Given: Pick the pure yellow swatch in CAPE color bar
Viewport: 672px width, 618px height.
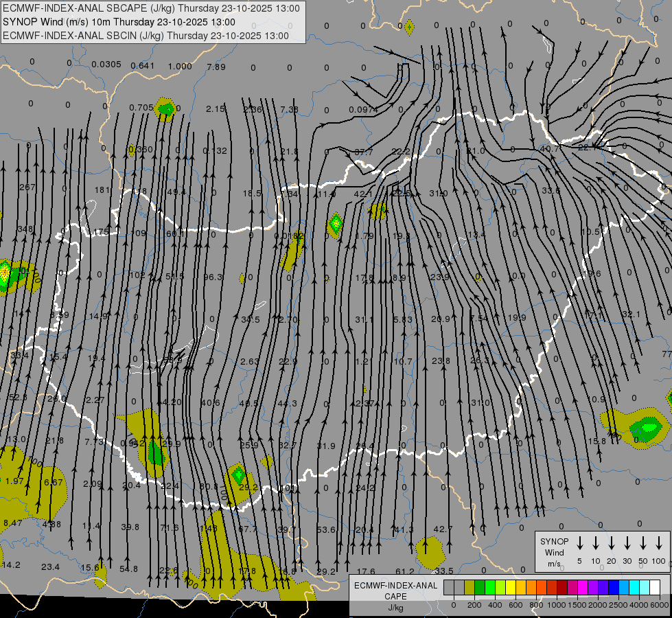Looking at the screenshot, I should (x=511, y=587).
